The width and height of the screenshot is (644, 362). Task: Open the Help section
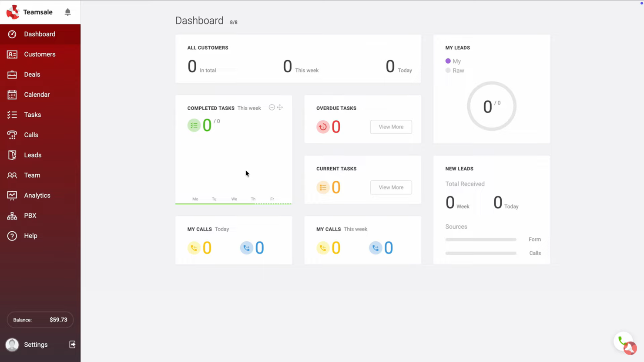coord(30,236)
